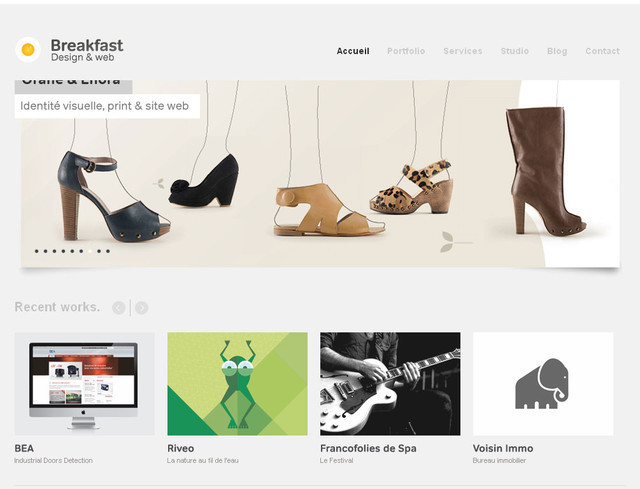
Task: Click the Breakfast egg logo icon
Action: [28, 49]
